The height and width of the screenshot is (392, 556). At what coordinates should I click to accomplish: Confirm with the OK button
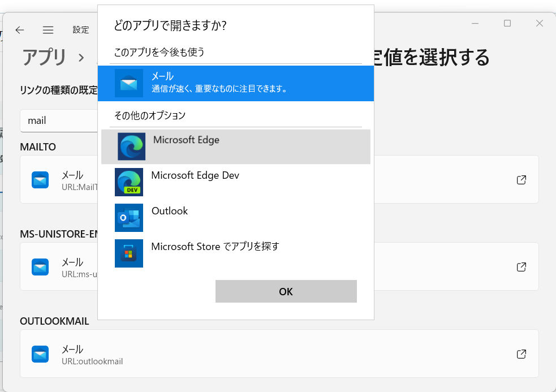pyautogui.click(x=286, y=291)
